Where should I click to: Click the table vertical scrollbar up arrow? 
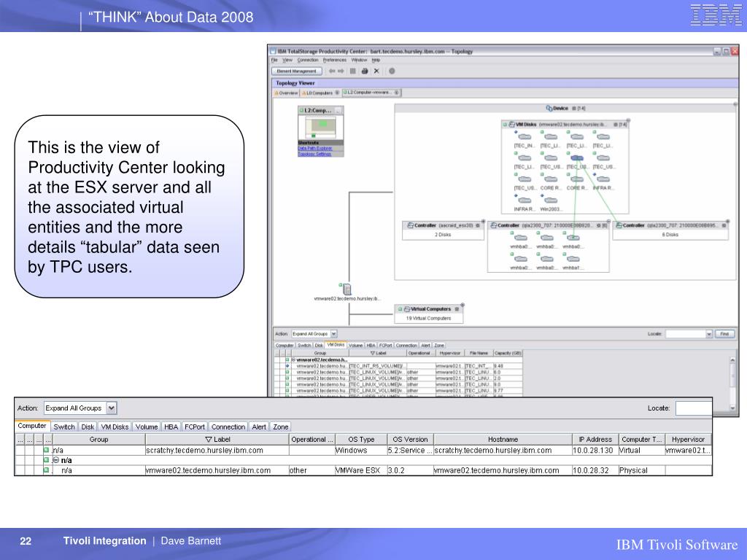(x=732, y=360)
